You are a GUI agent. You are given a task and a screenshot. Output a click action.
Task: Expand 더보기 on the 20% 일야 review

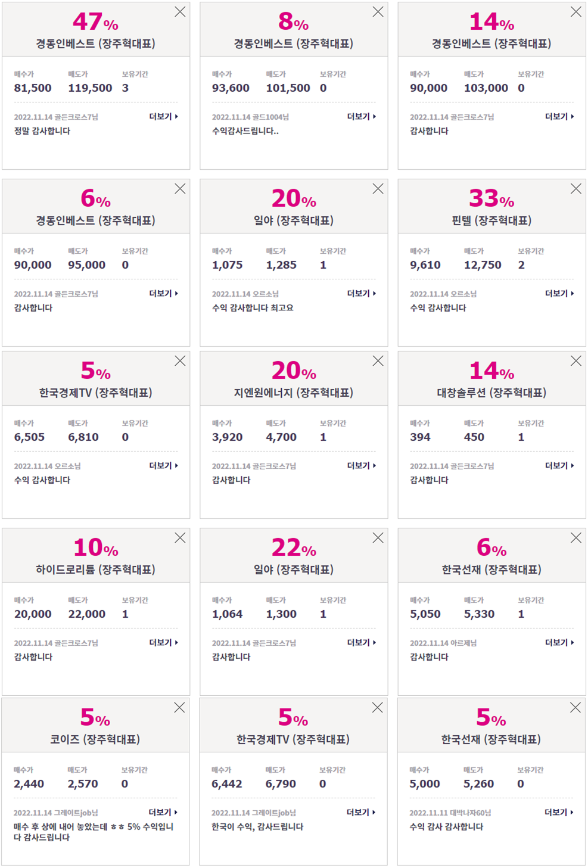pyautogui.click(x=361, y=294)
